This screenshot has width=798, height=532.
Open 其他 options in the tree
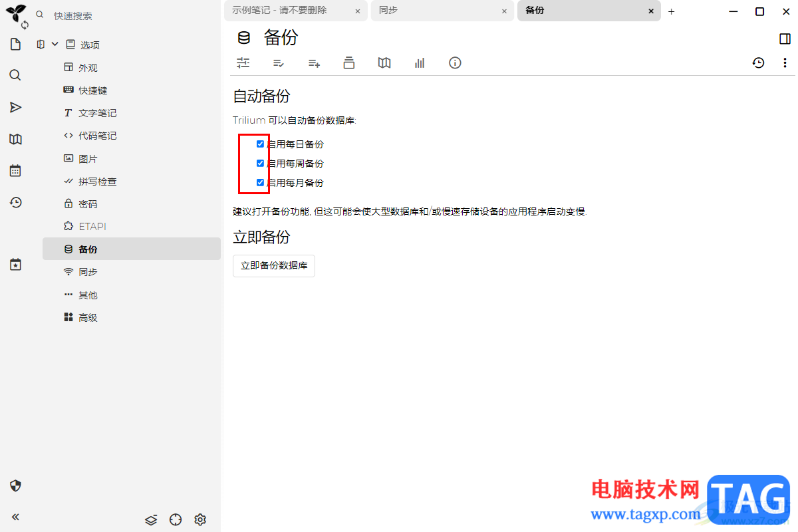[88, 295]
